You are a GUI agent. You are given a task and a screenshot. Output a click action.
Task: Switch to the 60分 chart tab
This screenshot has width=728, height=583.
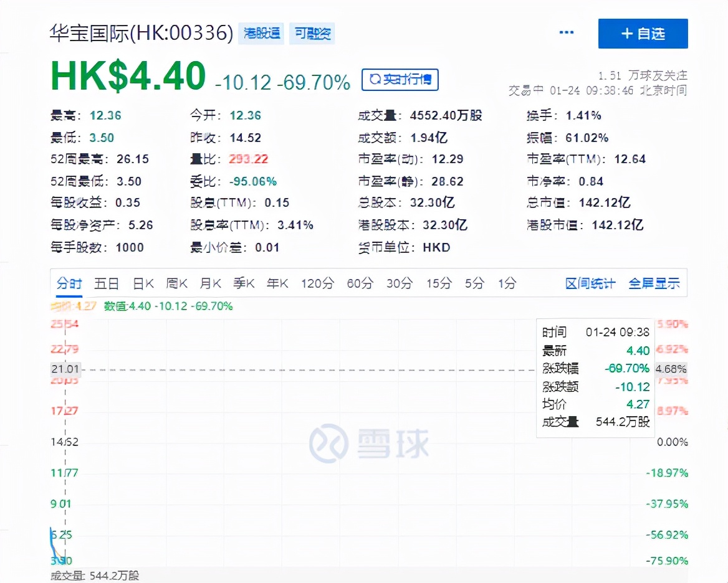[x=360, y=283]
